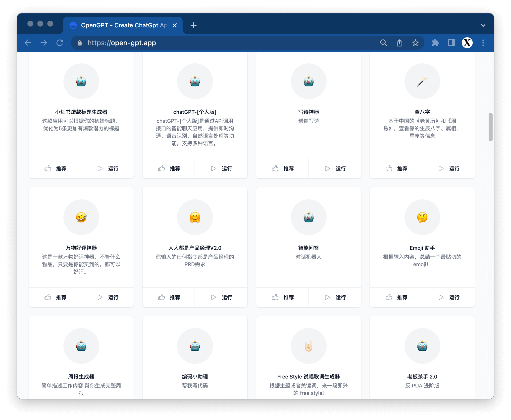Click the magic wand icon for 查八字
The height and width of the screenshot is (420, 511).
(422, 81)
